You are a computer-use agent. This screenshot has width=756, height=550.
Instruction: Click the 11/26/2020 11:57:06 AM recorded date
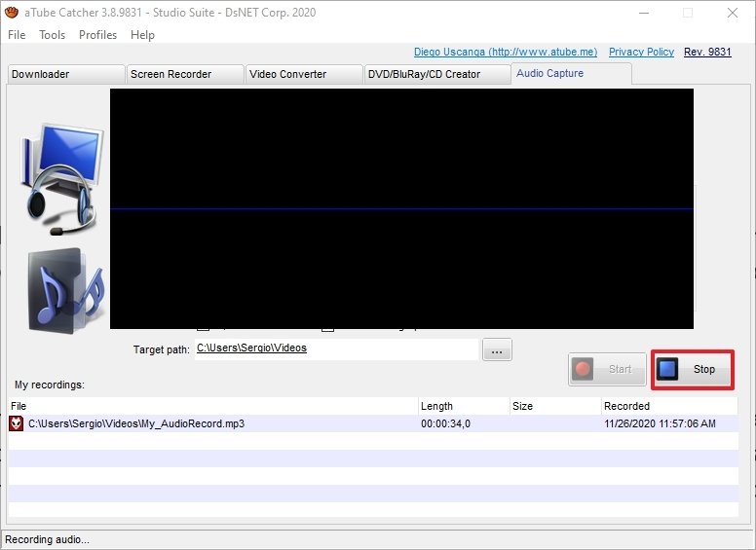point(661,423)
